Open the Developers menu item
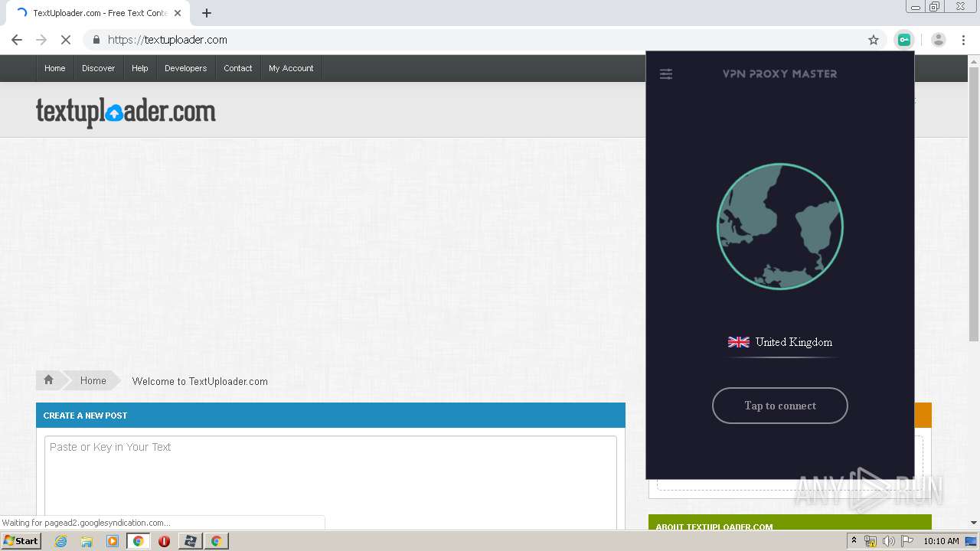This screenshot has height=551, width=980. pos(186,68)
